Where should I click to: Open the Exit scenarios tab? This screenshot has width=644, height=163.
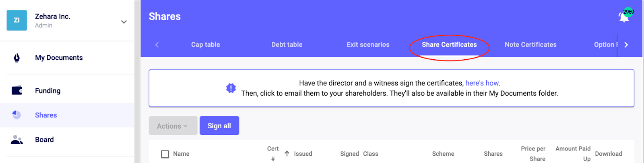[368, 45]
